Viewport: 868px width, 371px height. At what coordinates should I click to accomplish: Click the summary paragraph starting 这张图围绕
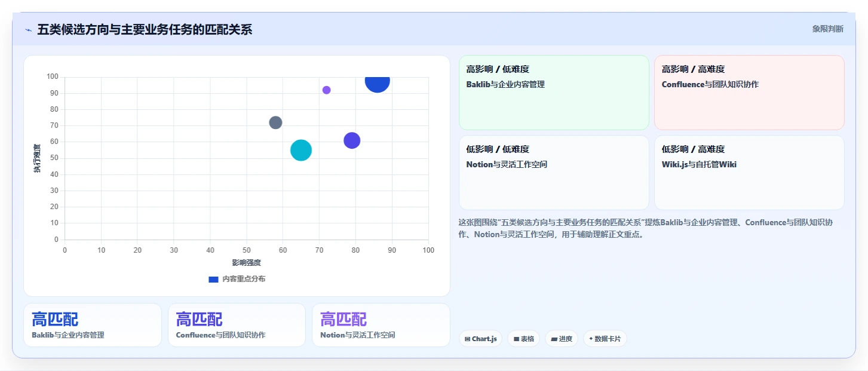(646, 228)
